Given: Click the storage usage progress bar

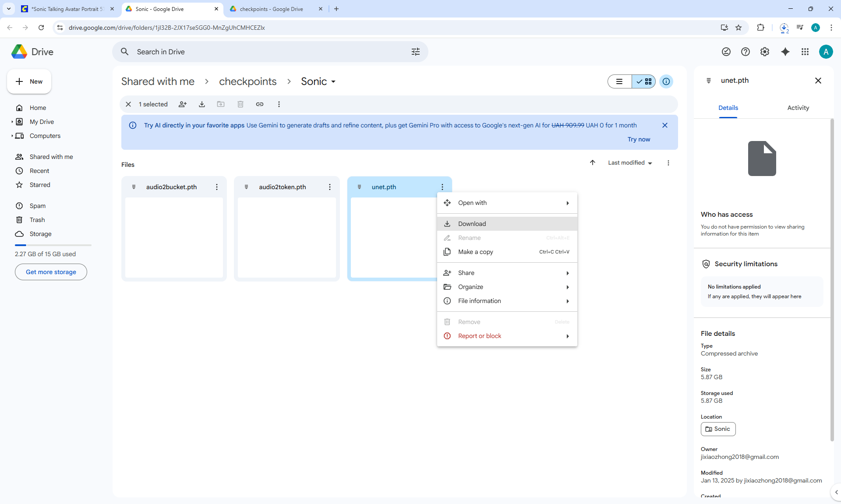Looking at the screenshot, I should tap(53, 245).
